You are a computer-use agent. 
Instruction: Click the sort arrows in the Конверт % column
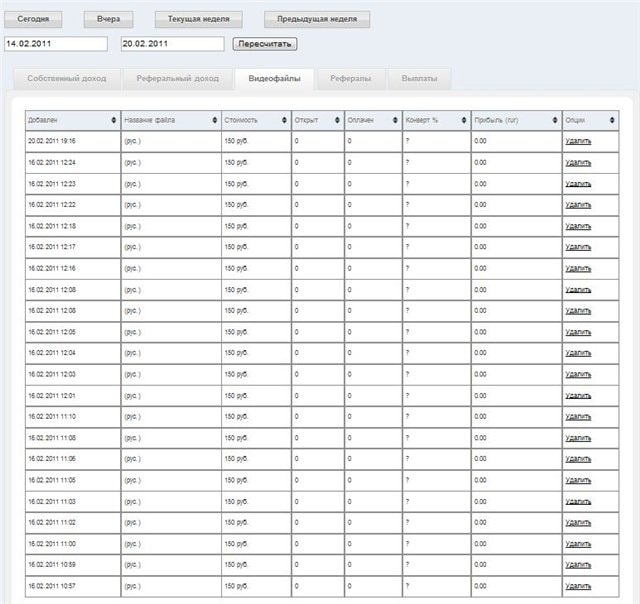pyautogui.click(x=465, y=120)
